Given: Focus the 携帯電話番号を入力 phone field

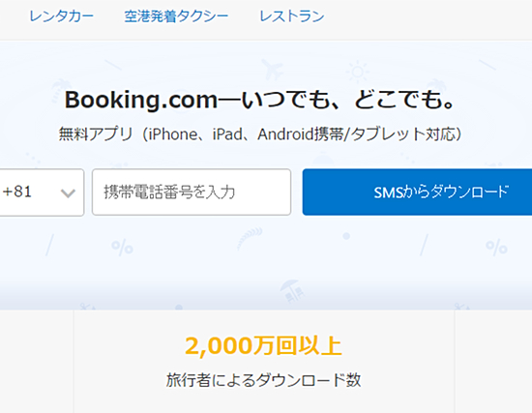Looking at the screenshot, I should click(x=192, y=192).
